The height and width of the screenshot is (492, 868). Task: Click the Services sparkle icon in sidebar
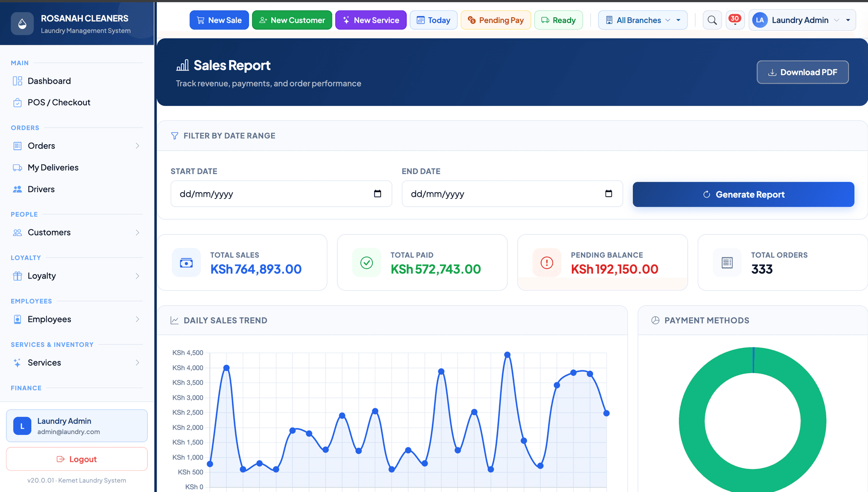click(18, 363)
